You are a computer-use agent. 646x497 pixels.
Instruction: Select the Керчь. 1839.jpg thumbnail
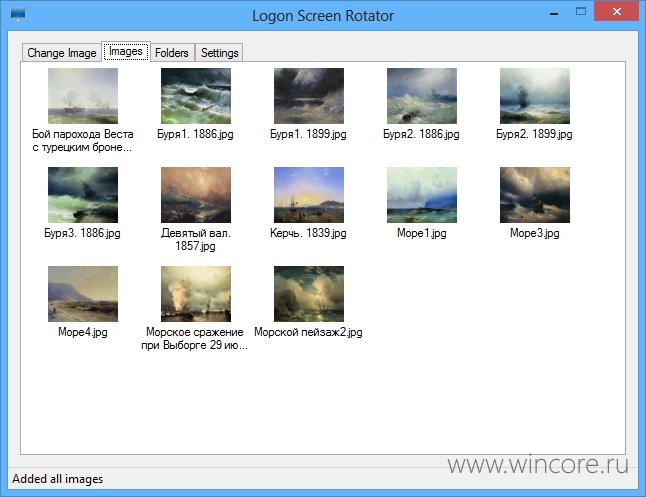click(x=309, y=195)
